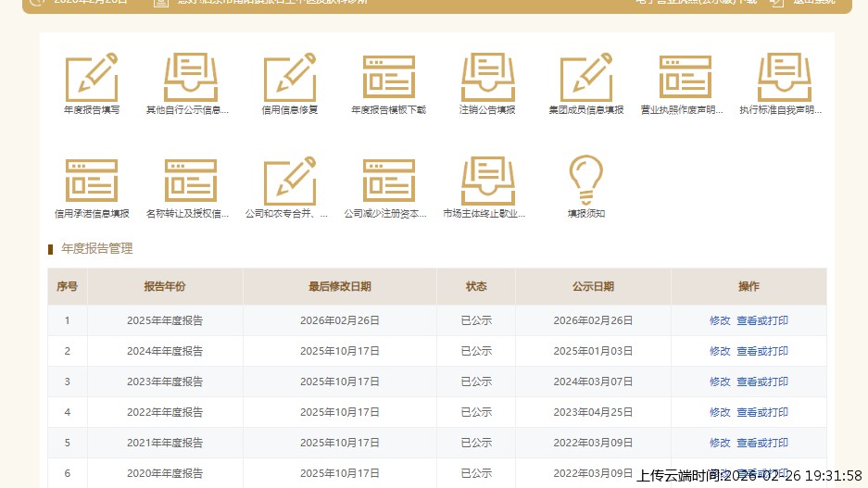Open 公司和农专合并 icon
Image resolution: width=868 pixels, height=488 pixels.
(289, 181)
